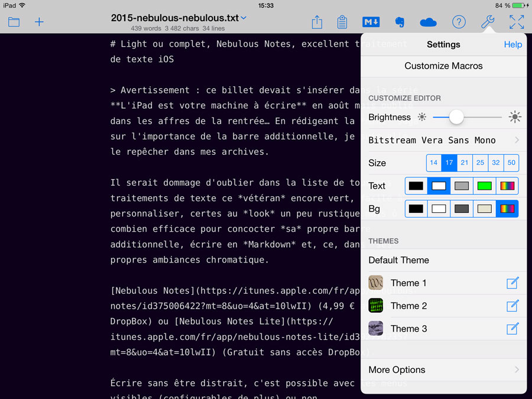This screenshot has width=532, height=399.
Task: Choose white text color swatch
Action: [x=439, y=186]
